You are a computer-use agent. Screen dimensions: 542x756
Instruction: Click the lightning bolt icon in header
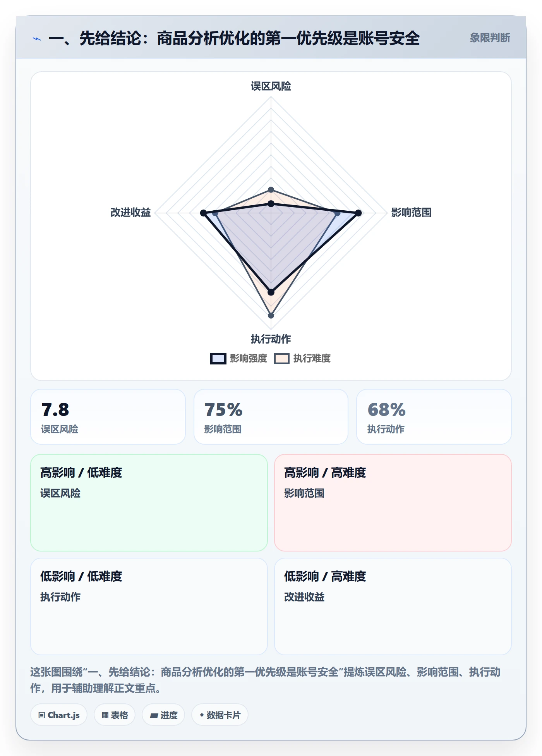click(x=37, y=39)
